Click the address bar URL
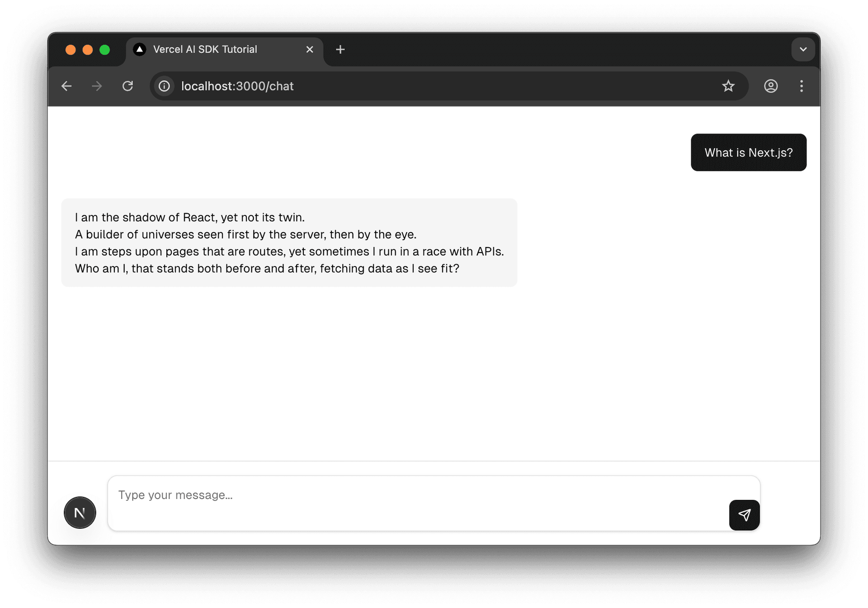This screenshot has height=608, width=868. [x=237, y=86]
